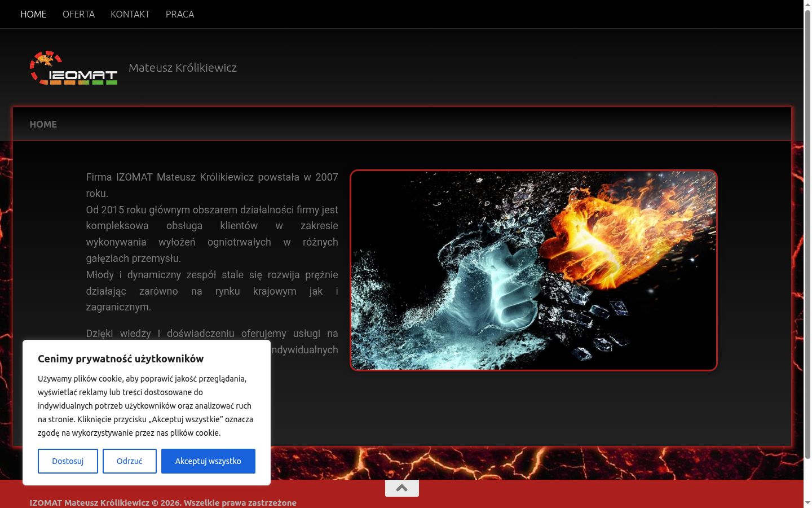This screenshot has height=508, width=812.
Task: Reject cookies with Odrzuć button
Action: point(129,461)
